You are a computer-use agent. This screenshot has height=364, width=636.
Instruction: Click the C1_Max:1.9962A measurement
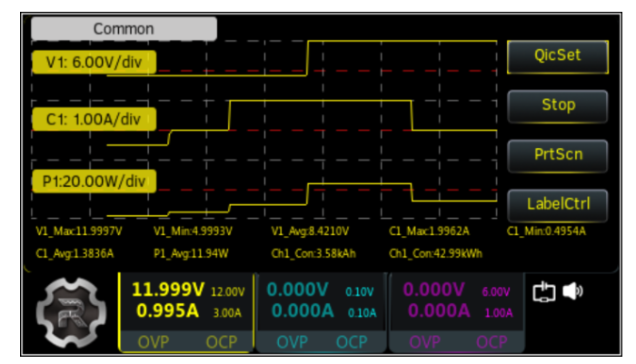(x=429, y=231)
